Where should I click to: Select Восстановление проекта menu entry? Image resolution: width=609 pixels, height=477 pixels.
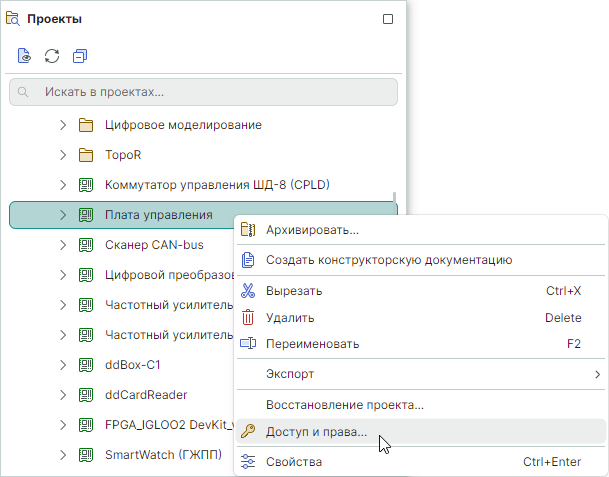coord(344,405)
